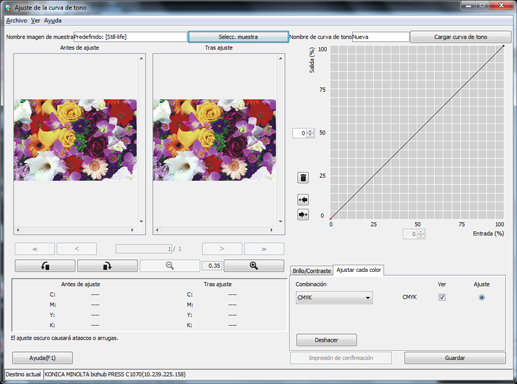The height and width of the screenshot is (384, 517).
Task: Click the Nombre de curva de tono field
Action: [380, 37]
